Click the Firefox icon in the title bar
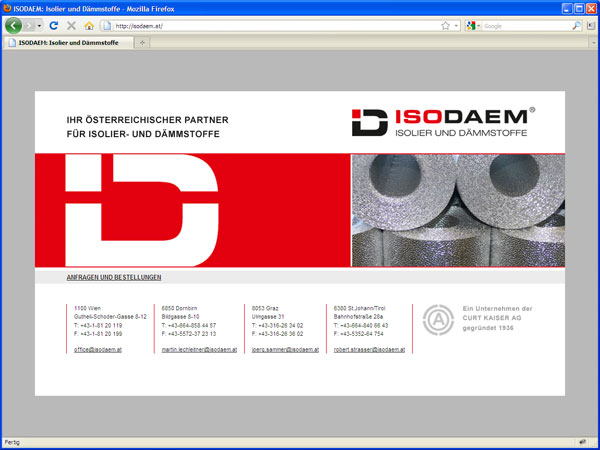Screen dimensions: 600x450 pos(7,8)
